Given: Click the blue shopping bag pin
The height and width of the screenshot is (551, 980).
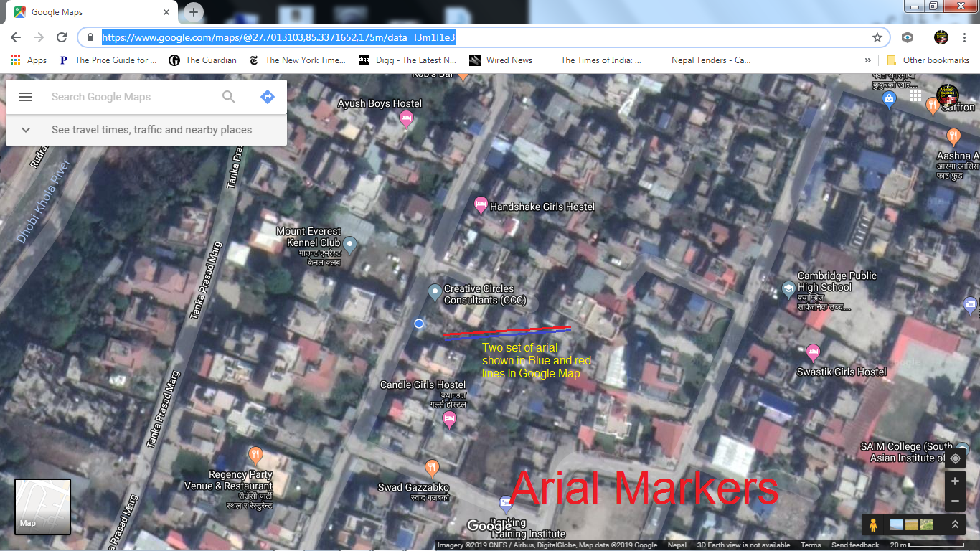Looking at the screenshot, I should click(x=890, y=100).
